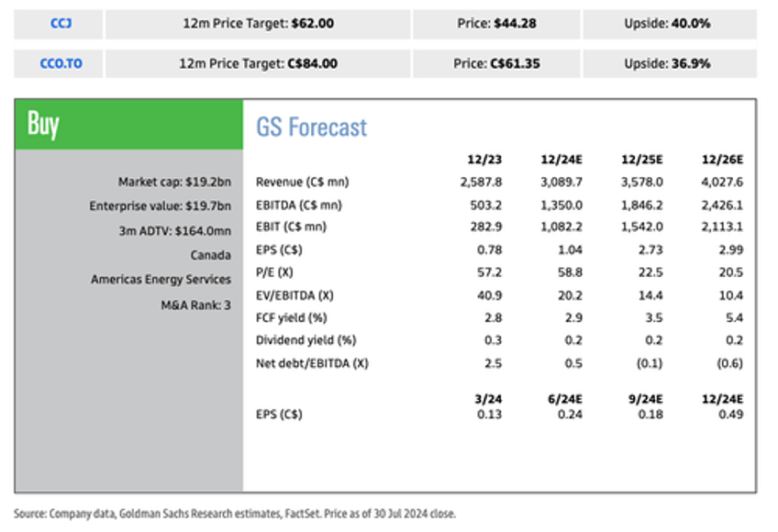The image size is (778, 532).
Task: Open the CCO.TO ticker link
Action: (x=61, y=63)
